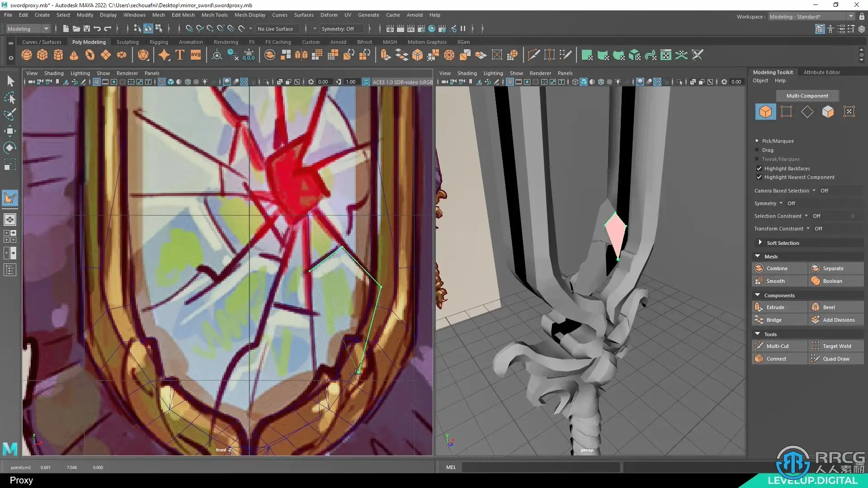
Task: Switch to the Attribute Editor tab
Action: [x=821, y=72]
